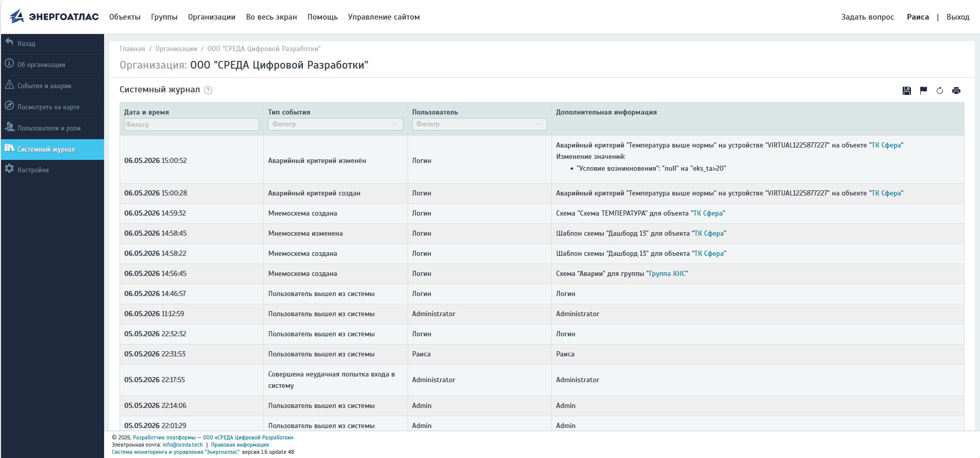Image resolution: width=980 pixels, height=458 pixels.
Task: Follow the Группа КНС link
Action: coord(667,274)
